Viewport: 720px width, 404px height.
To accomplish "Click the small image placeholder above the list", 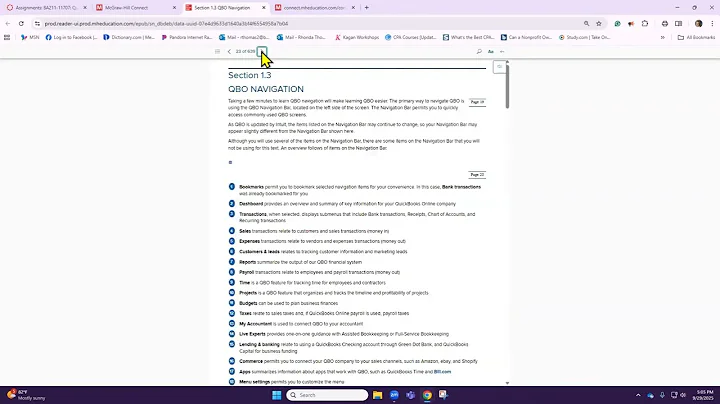I will click(x=231, y=162).
